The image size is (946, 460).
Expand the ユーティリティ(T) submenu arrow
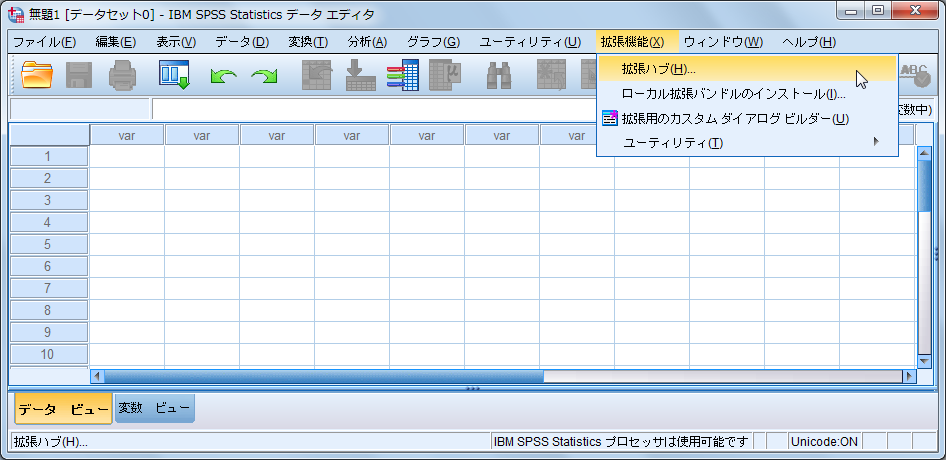pos(876,142)
